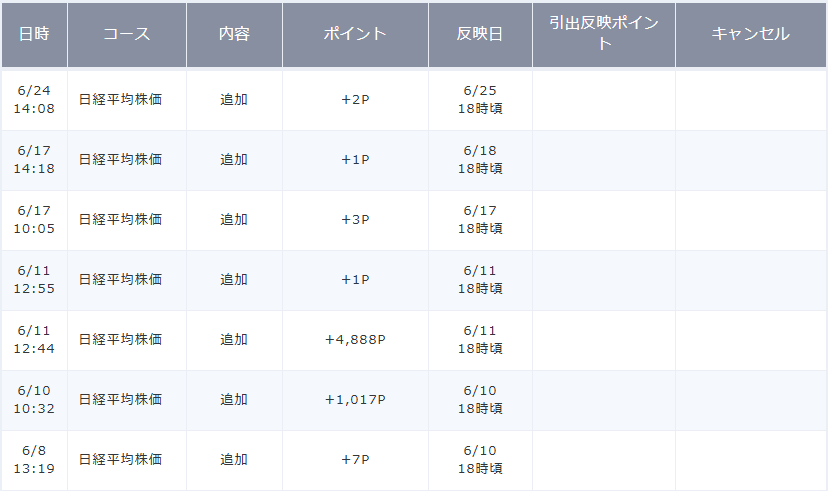Viewport: 828px width, 491px height.
Task: Click the +4,888P point value
Action: [x=355, y=340]
